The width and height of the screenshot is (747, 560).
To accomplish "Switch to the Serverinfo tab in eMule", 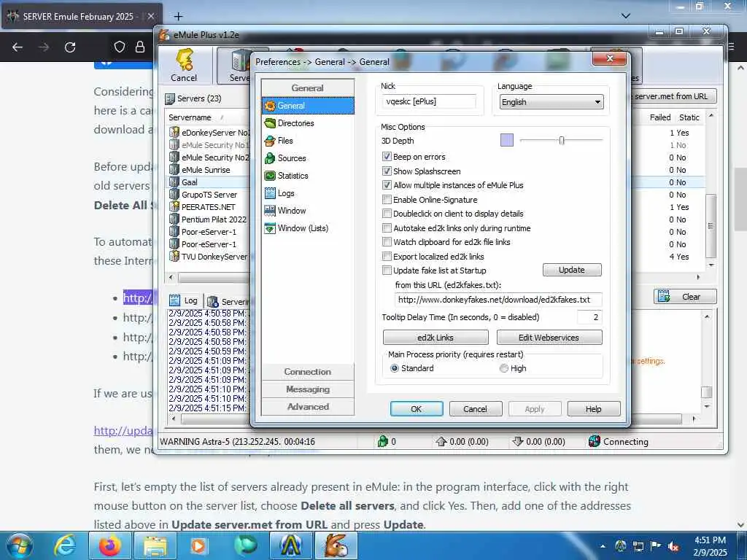I will point(228,301).
